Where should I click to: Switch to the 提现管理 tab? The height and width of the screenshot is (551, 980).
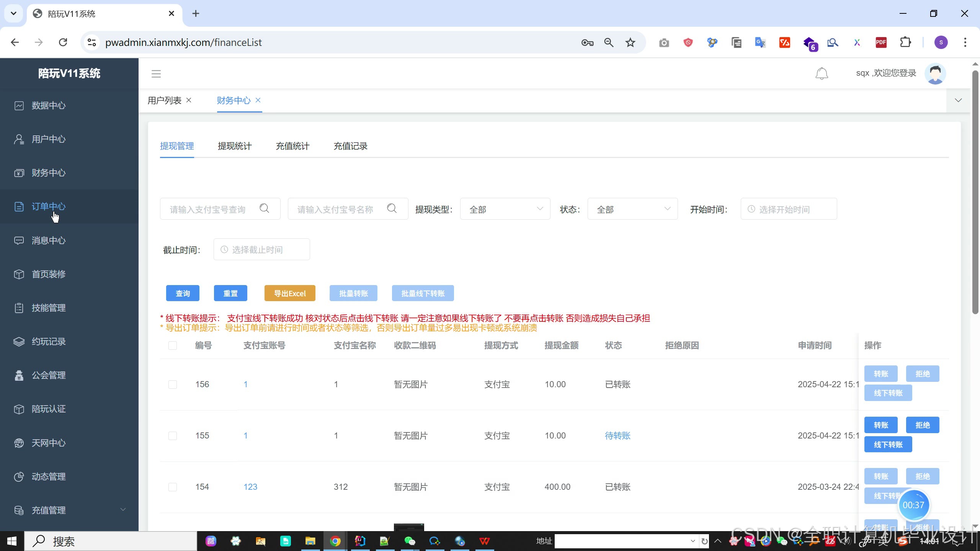pos(177,146)
